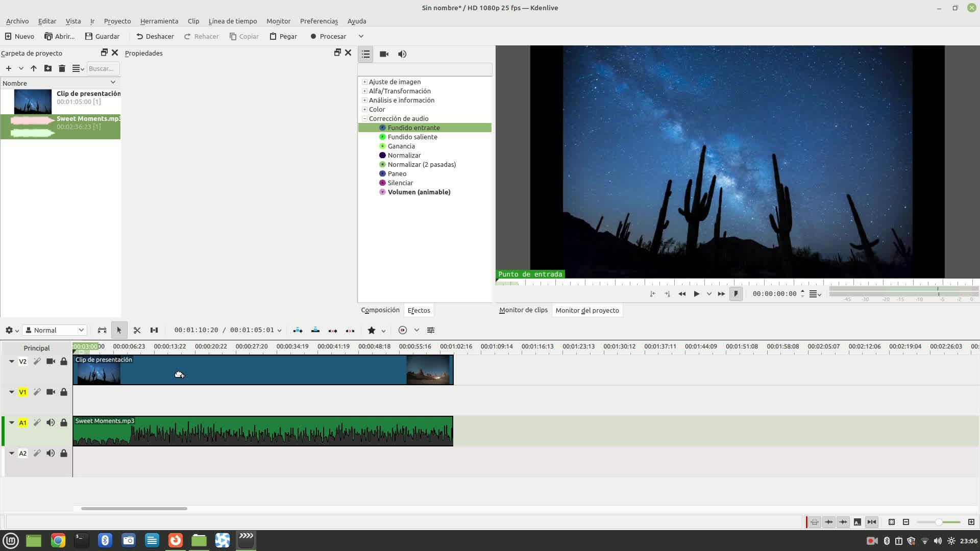Click the favorite effects star icon

point(372,330)
